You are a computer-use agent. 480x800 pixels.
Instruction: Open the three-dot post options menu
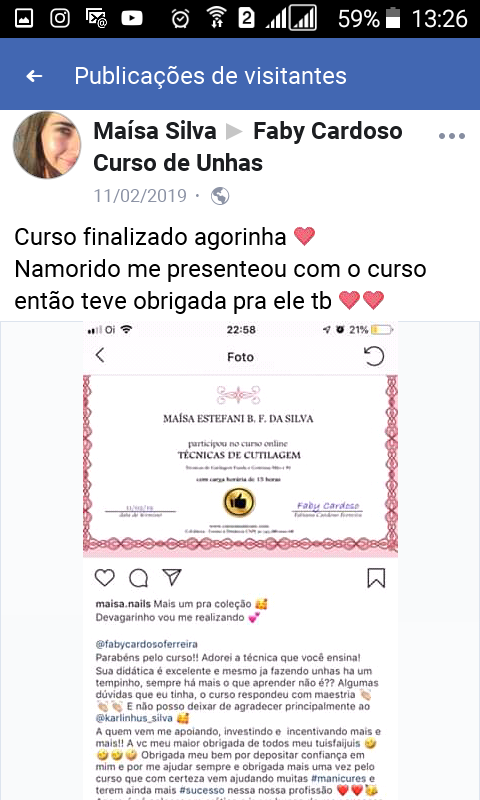452,136
